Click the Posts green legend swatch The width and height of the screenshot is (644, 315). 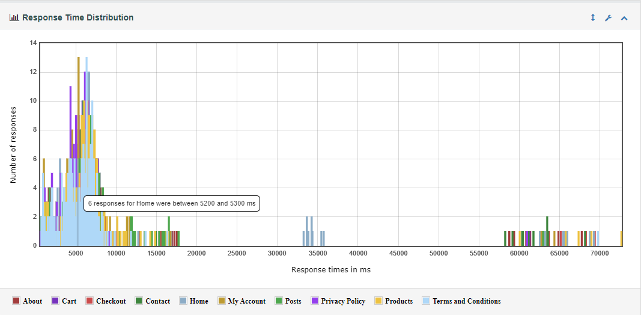279,301
